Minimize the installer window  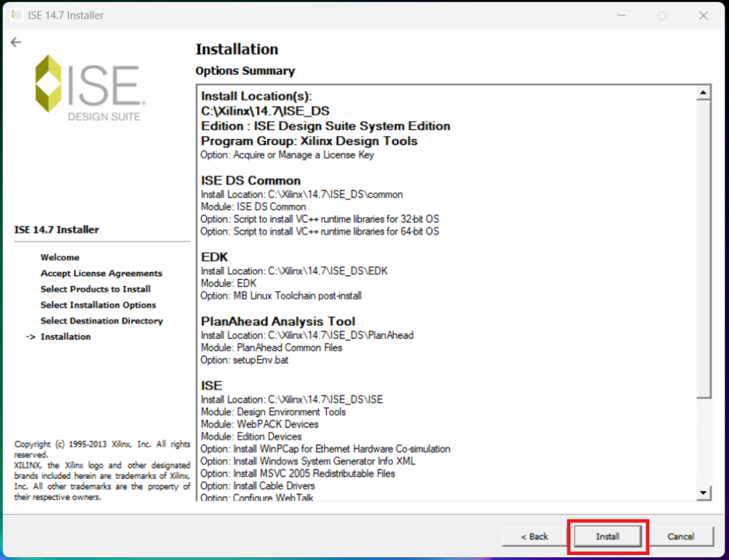pos(621,16)
